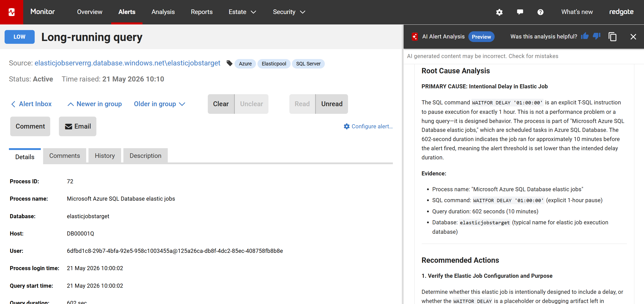644x304 pixels.
Task: Copy the AI analysis to clipboard
Action: (612, 37)
